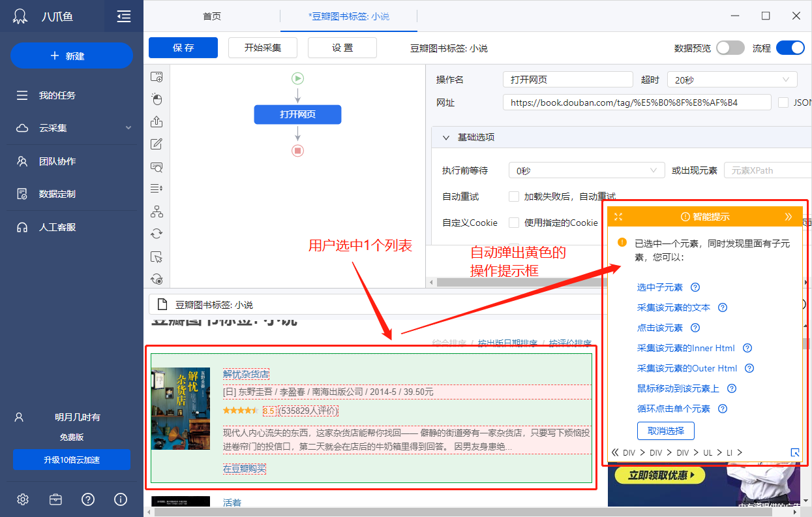Click the 保存 button
Image resolution: width=812 pixels, height=517 pixels.
click(183, 48)
